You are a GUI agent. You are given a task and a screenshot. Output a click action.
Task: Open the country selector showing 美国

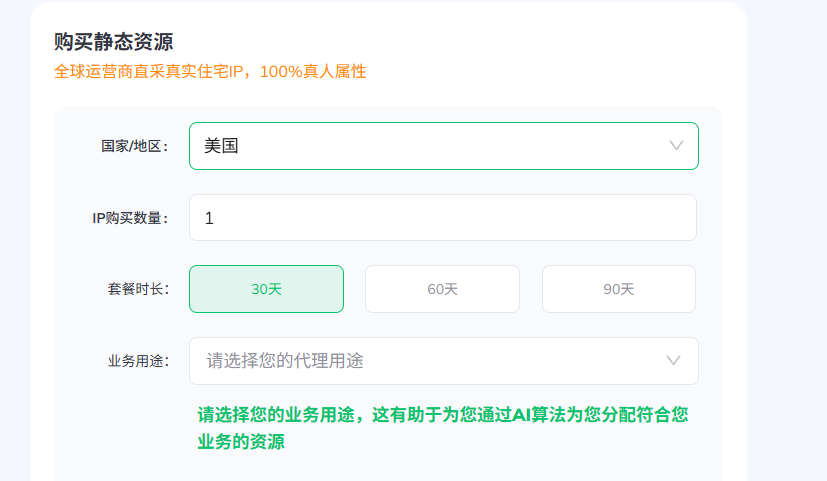click(444, 146)
